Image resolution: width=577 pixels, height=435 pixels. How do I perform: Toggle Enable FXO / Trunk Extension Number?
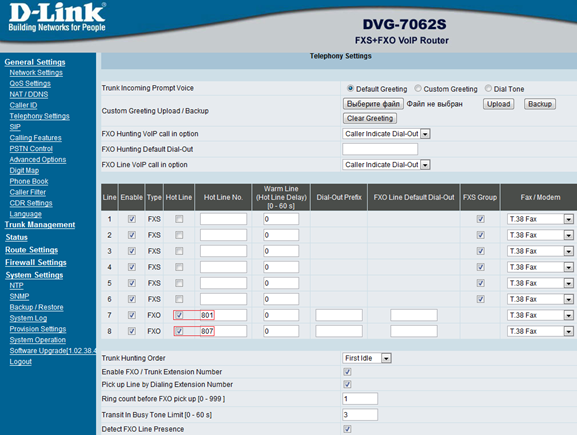pos(347,372)
